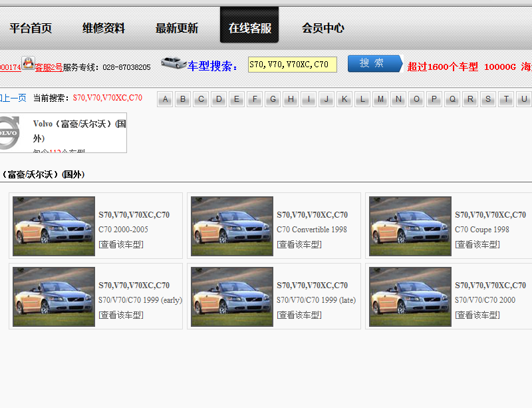Viewport: 532px width, 408px height.
Task: Open the 平台首页 tab
Action: click(x=31, y=28)
